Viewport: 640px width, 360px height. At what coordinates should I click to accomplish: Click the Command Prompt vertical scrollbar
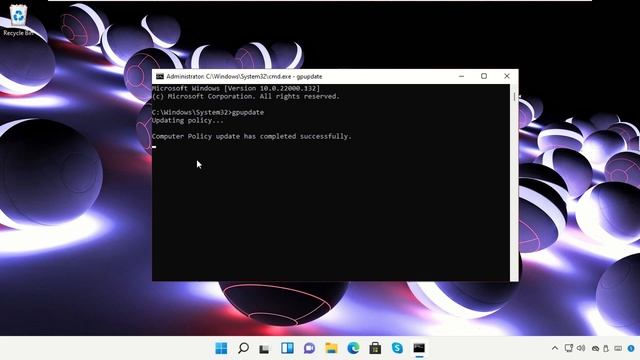tap(514, 182)
